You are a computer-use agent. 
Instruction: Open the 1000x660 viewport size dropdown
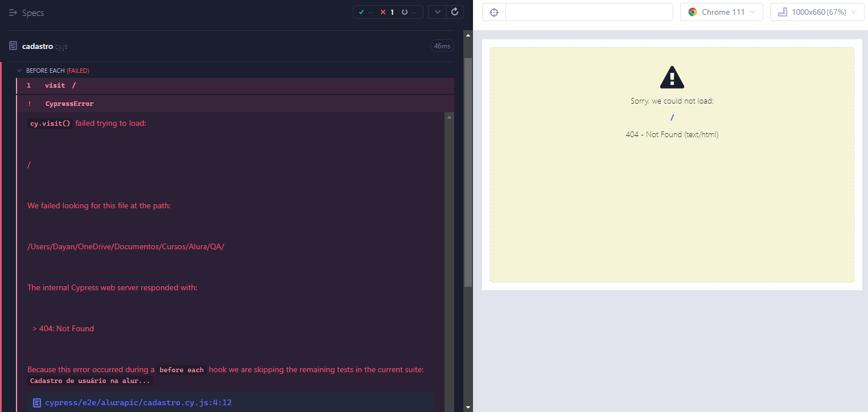(x=816, y=12)
